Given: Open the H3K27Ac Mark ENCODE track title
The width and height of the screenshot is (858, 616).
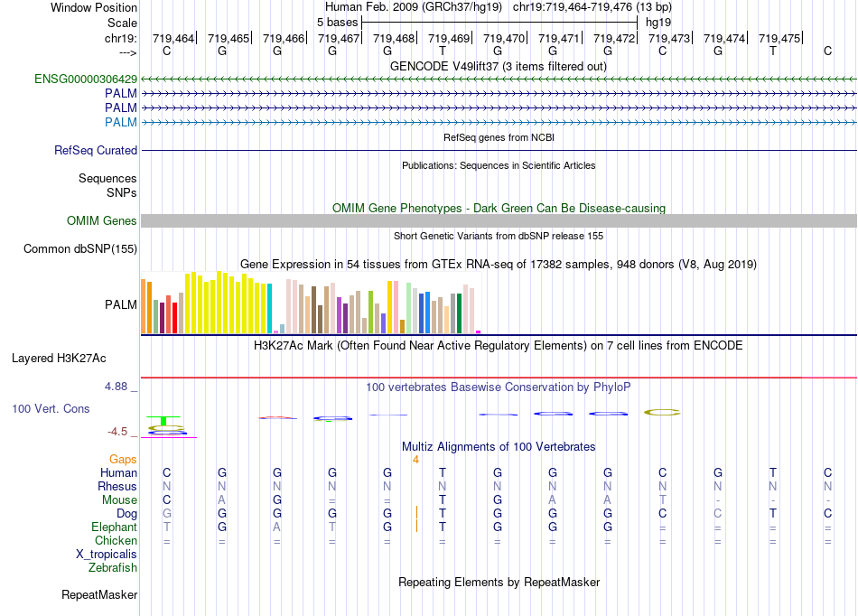Looking at the screenshot, I should pyautogui.click(x=499, y=346).
